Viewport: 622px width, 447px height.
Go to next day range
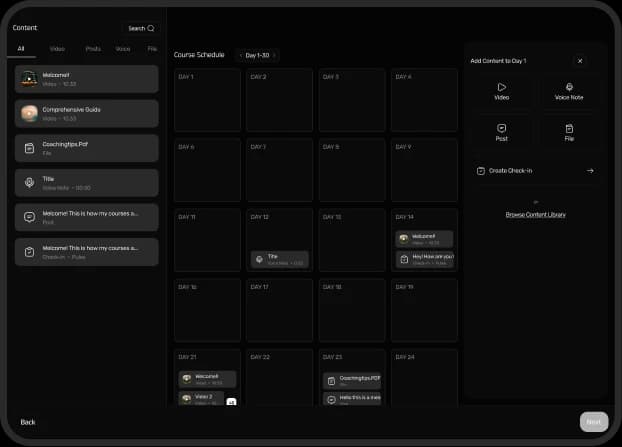(x=274, y=55)
